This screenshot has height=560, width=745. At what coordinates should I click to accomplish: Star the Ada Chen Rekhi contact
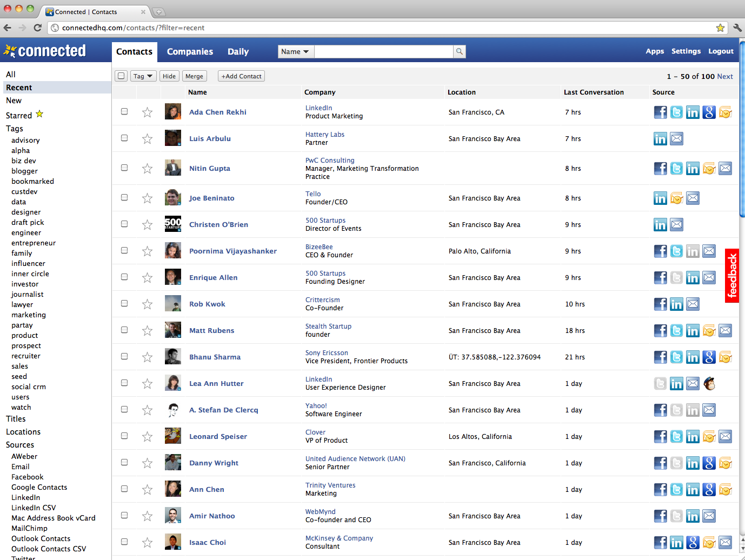pyautogui.click(x=147, y=112)
